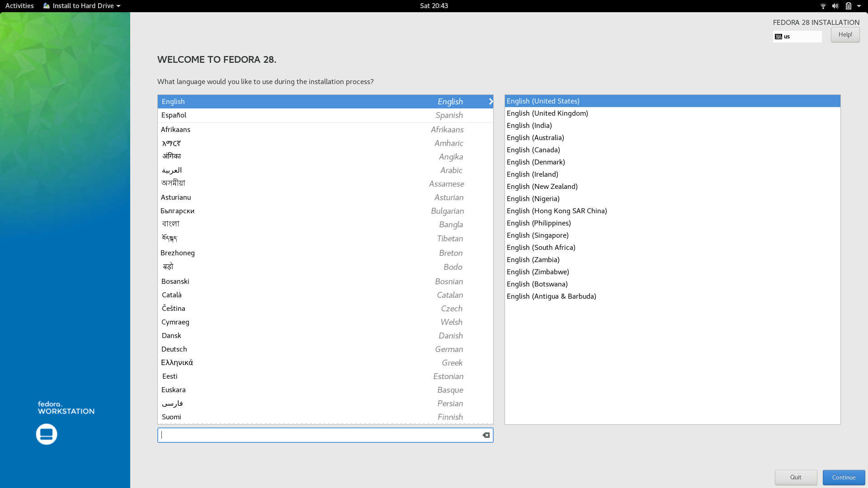Open the system menu dropdown arrow
868x488 pixels.
[859, 6]
